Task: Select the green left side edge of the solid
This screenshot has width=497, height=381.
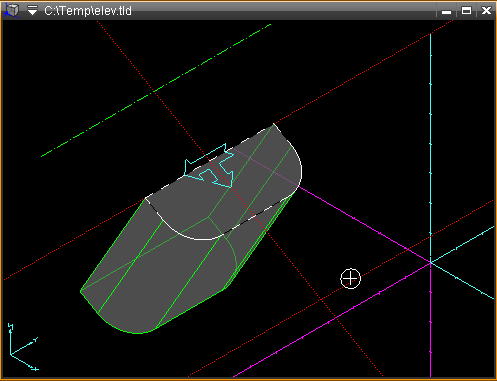Action: (113, 244)
